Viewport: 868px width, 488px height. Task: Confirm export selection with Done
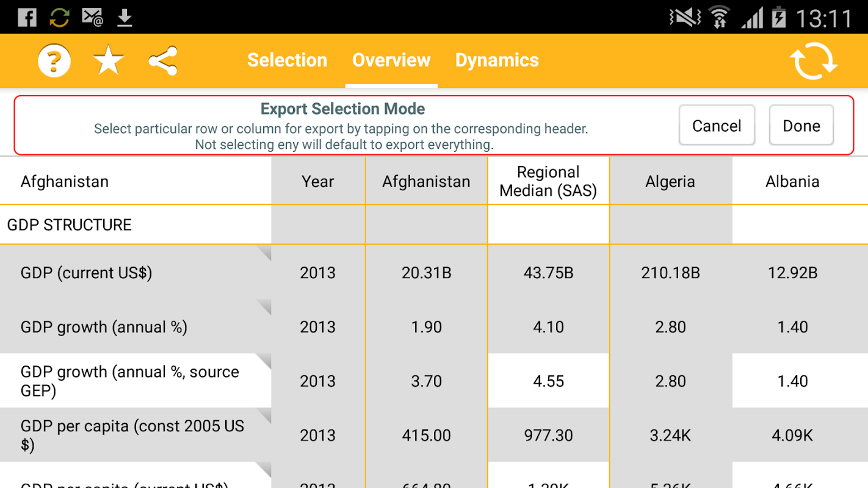801,126
